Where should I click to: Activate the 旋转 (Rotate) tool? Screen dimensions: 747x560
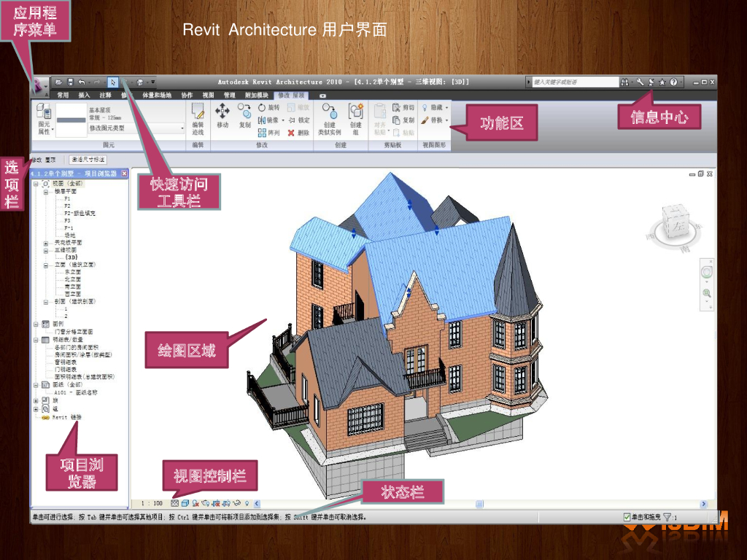point(268,107)
